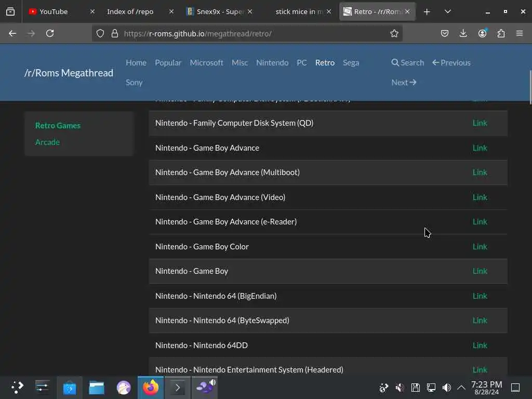Open Link for Nintendo 64 (BigEndian)

tap(480, 296)
